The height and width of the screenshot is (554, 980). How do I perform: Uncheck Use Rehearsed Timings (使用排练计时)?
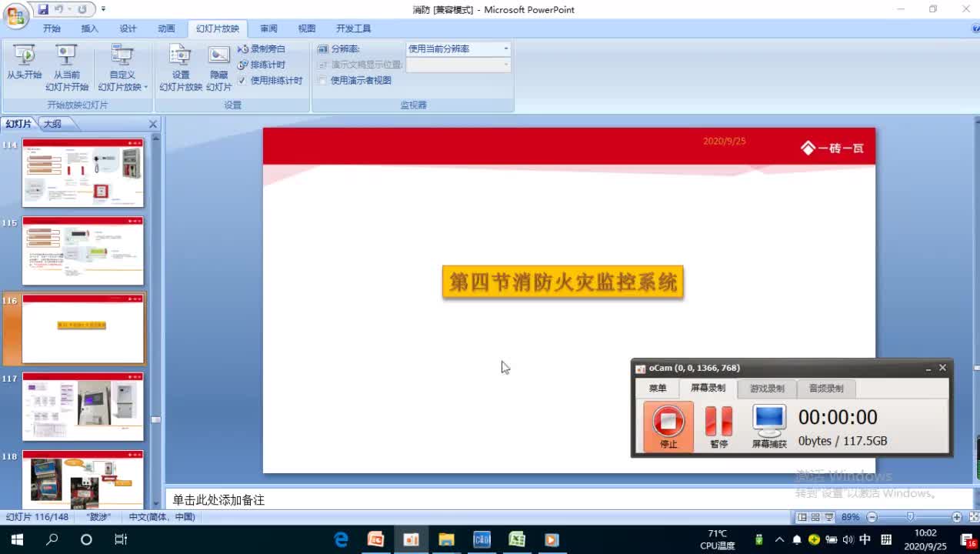click(x=242, y=80)
